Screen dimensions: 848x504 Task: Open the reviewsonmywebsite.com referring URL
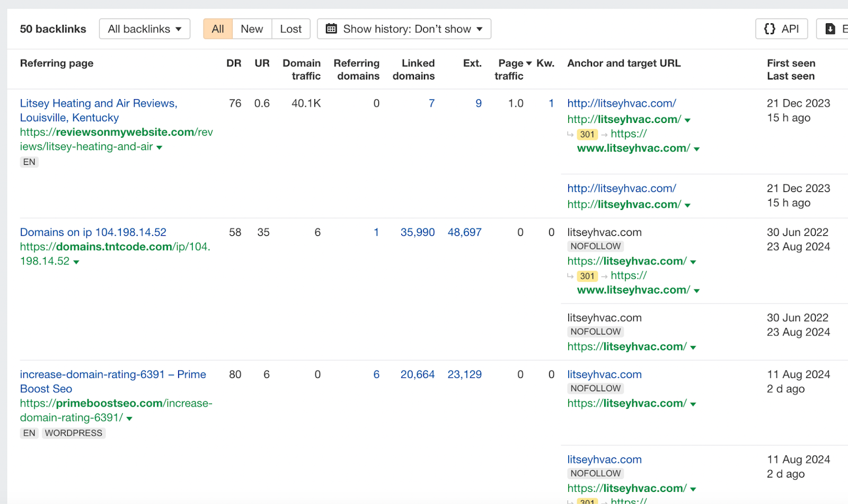(117, 139)
